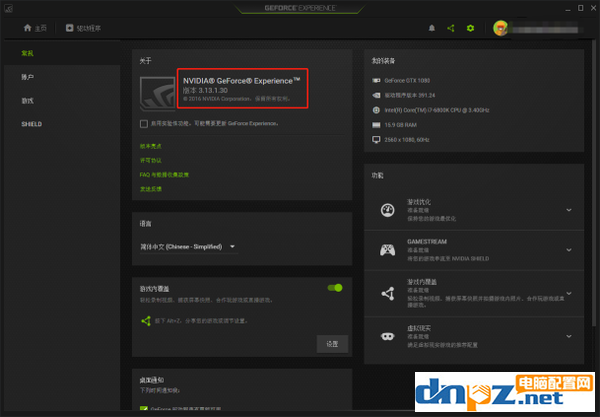
Task: Click the NVIDIA logo image in About
Action: pos(157,93)
